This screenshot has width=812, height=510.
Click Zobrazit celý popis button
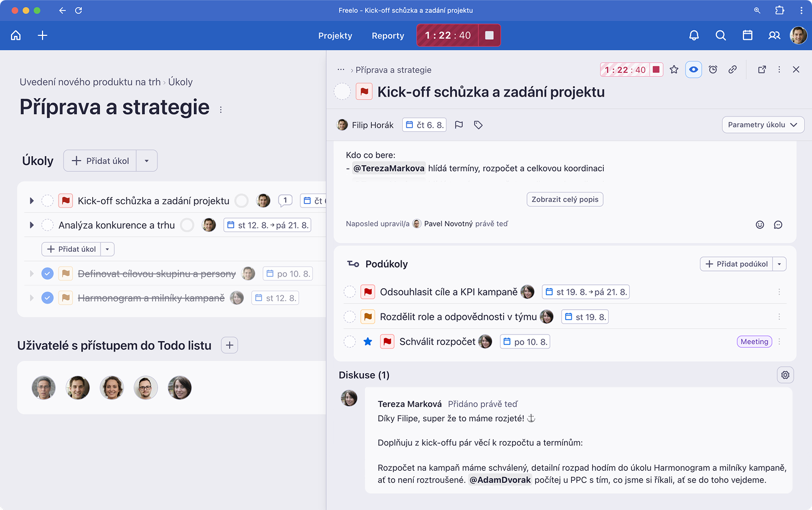click(x=565, y=199)
